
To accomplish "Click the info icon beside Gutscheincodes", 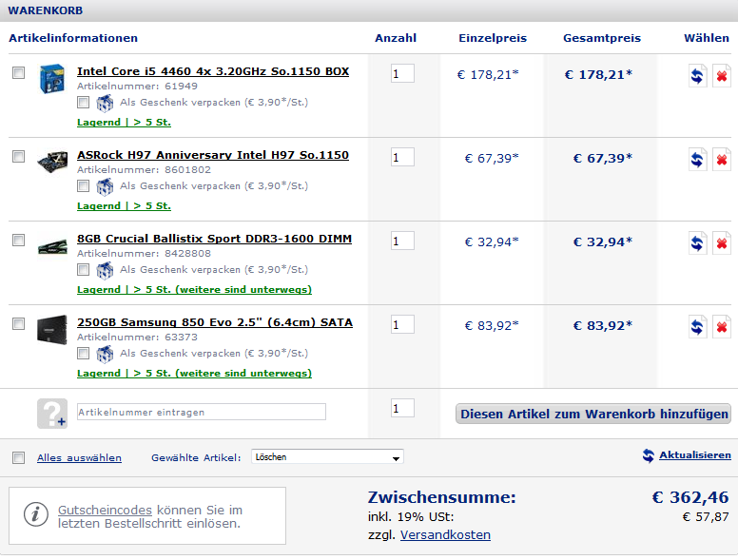I will tap(36, 514).
